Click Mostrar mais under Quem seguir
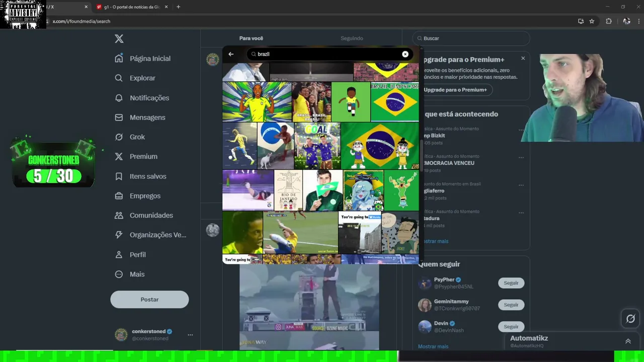 point(433,346)
